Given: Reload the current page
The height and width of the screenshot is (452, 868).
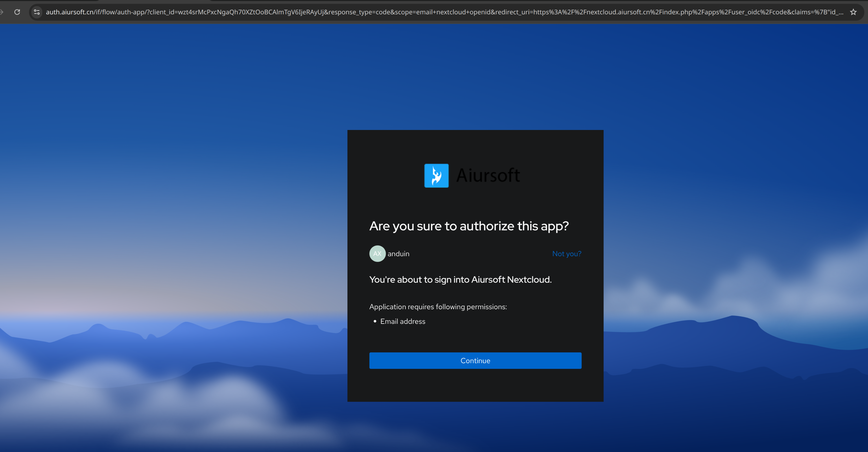Looking at the screenshot, I should 17,12.
